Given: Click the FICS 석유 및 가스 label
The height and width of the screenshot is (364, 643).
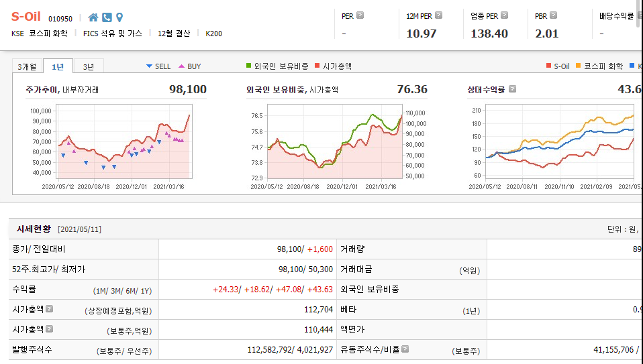Looking at the screenshot, I should (112, 34).
